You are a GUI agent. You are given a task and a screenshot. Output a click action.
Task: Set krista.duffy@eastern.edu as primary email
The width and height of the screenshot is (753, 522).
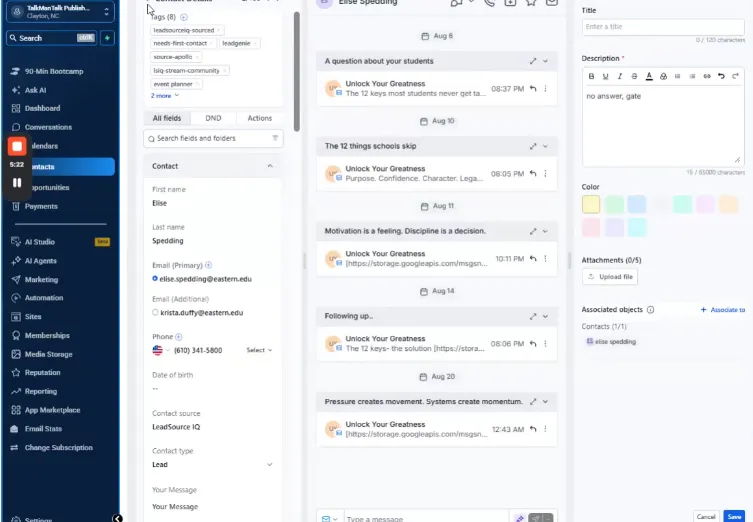click(x=155, y=312)
